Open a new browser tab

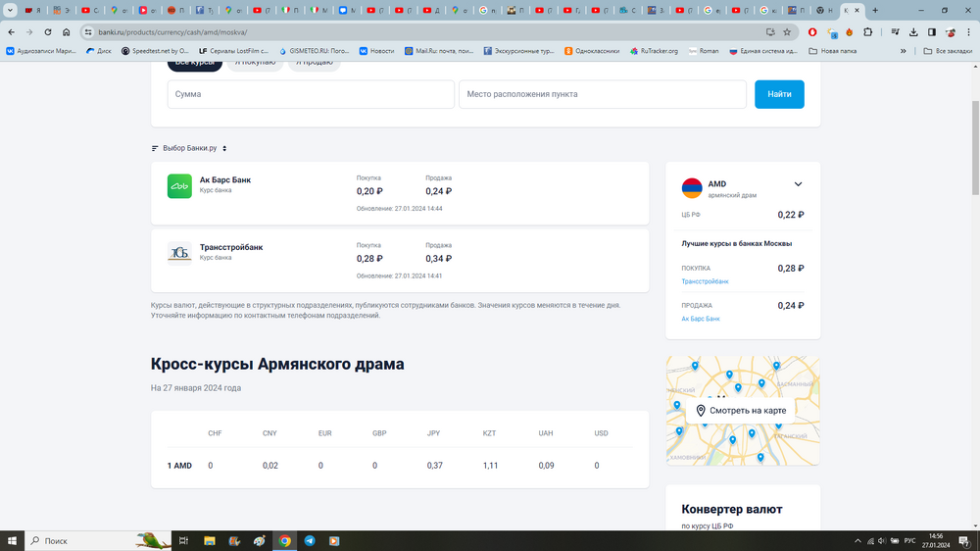tap(875, 10)
